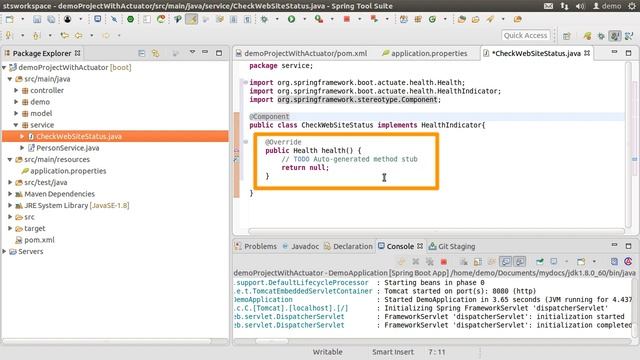Image resolution: width=640 pixels, height=360 pixels.
Task: Toggle the active Java EE perspective button
Action: [615, 36]
